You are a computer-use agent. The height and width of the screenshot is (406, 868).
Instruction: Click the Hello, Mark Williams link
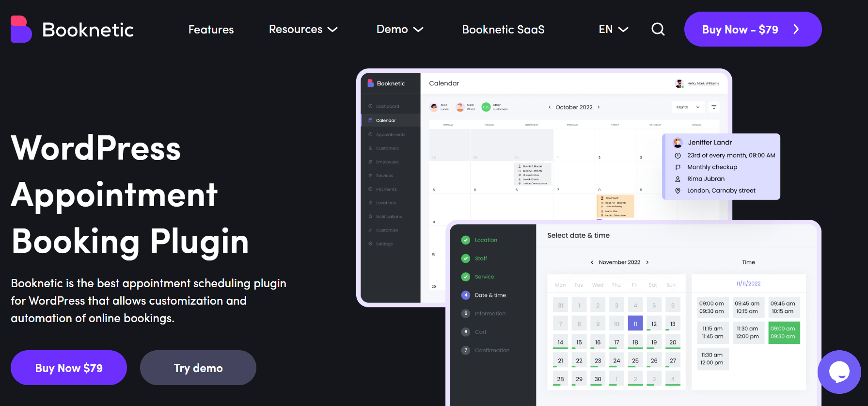[x=703, y=83]
